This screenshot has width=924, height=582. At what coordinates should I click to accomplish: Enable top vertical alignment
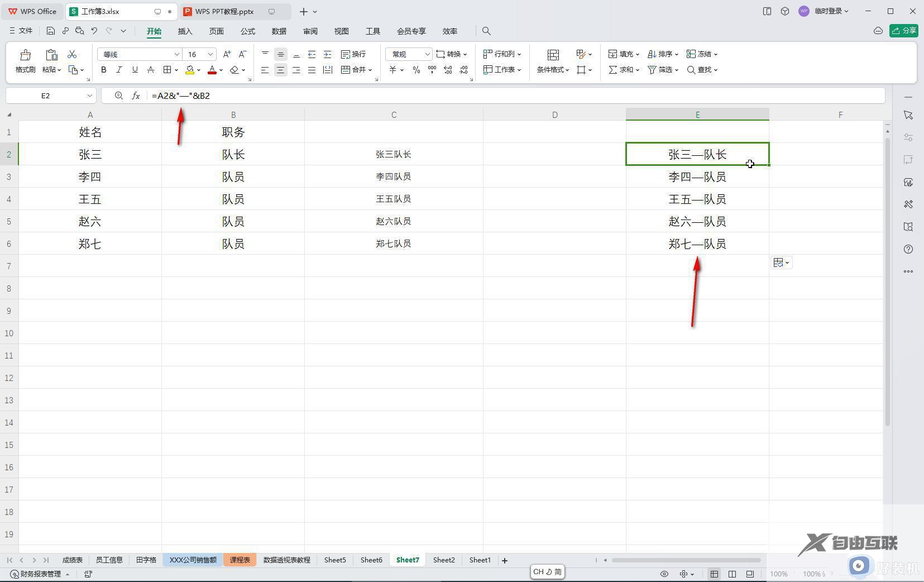point(265,54)
